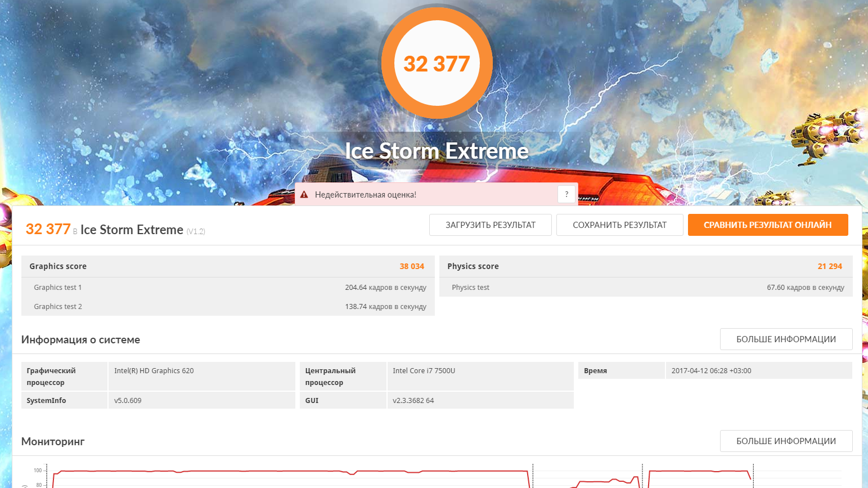The image size is (868, 488).
Task: Click the (V1.2) version label
Action: [x=196, y=231]
